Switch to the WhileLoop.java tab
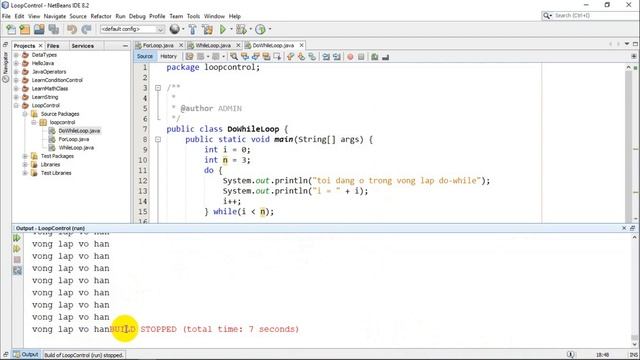This screenshot has width=640, height=360. coord(213,45)
